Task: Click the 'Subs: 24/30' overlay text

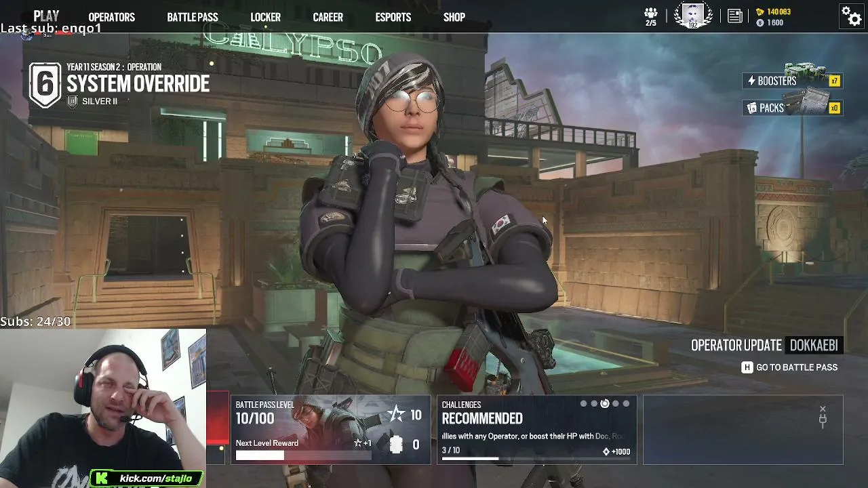Action: [35, 322]
